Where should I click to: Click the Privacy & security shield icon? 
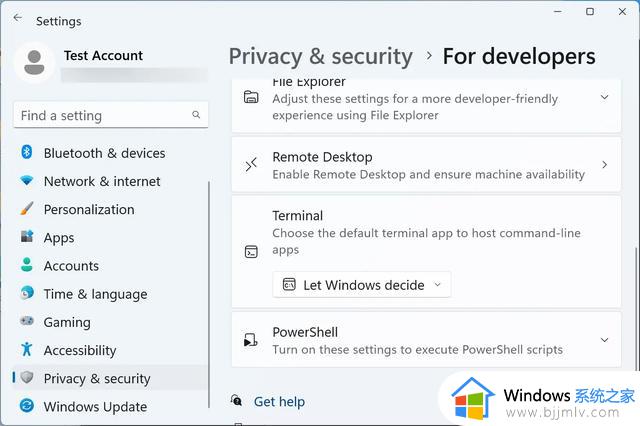click(x=27, y=377)
